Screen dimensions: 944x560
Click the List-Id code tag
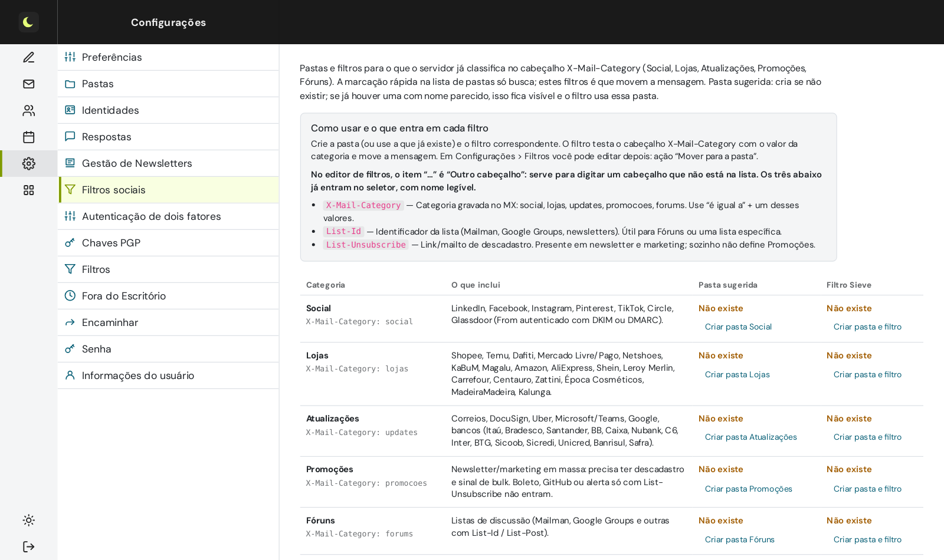[343, 232]
